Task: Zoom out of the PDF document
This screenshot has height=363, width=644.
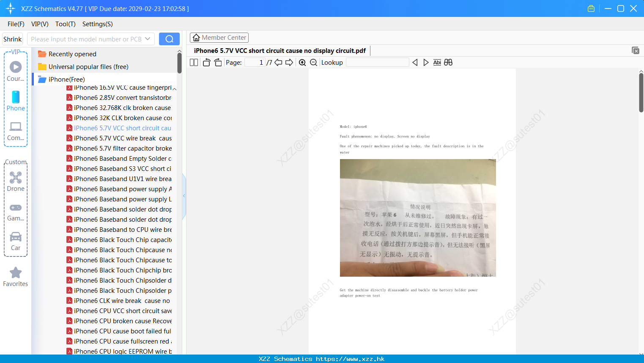Action: (x=313, y=63)
